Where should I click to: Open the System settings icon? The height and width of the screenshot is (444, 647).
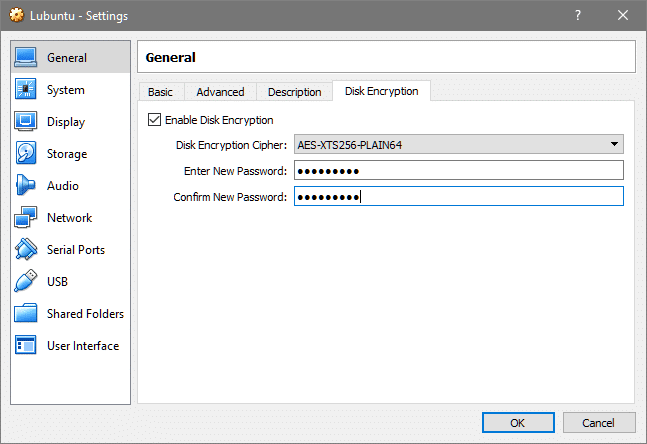point(27,90)
